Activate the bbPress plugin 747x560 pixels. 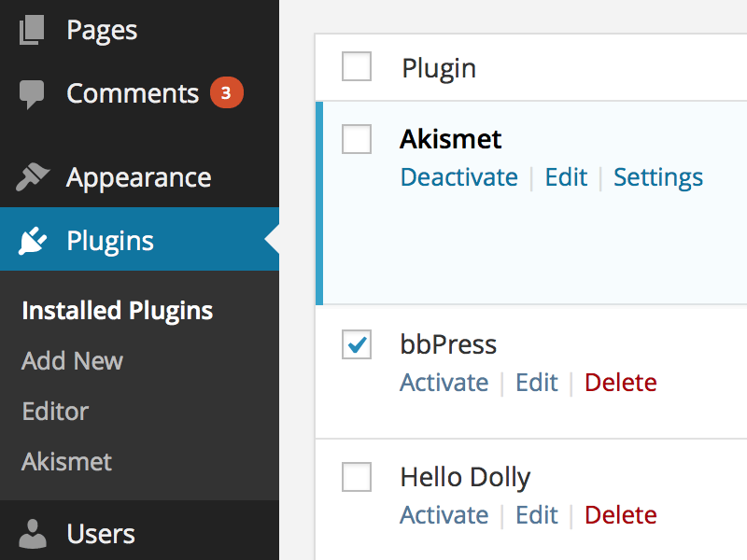coord(444,383)
